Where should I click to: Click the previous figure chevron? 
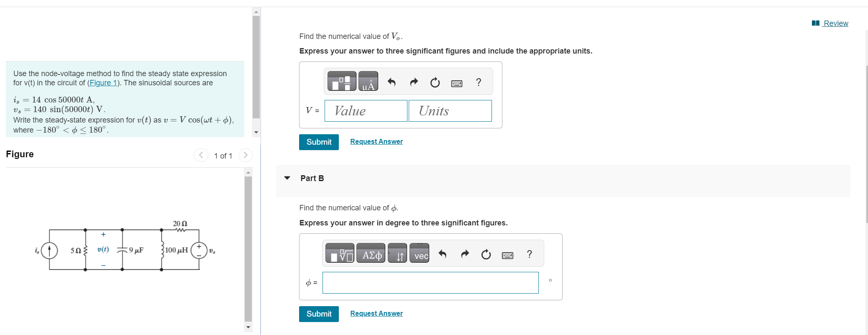coord(201,155)
